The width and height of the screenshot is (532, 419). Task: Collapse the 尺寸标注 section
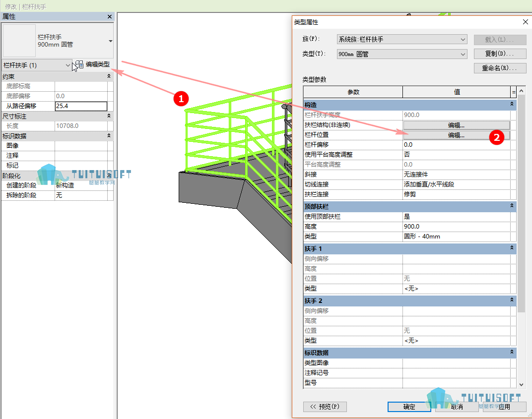109,116
